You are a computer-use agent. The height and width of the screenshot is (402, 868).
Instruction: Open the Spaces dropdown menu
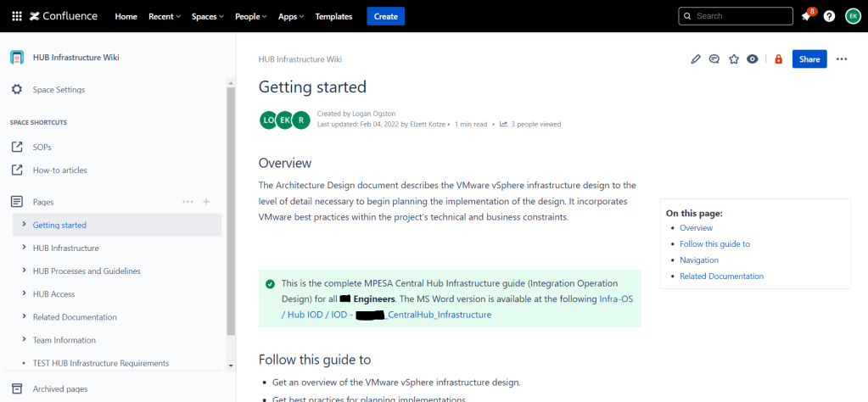[208, 16]
